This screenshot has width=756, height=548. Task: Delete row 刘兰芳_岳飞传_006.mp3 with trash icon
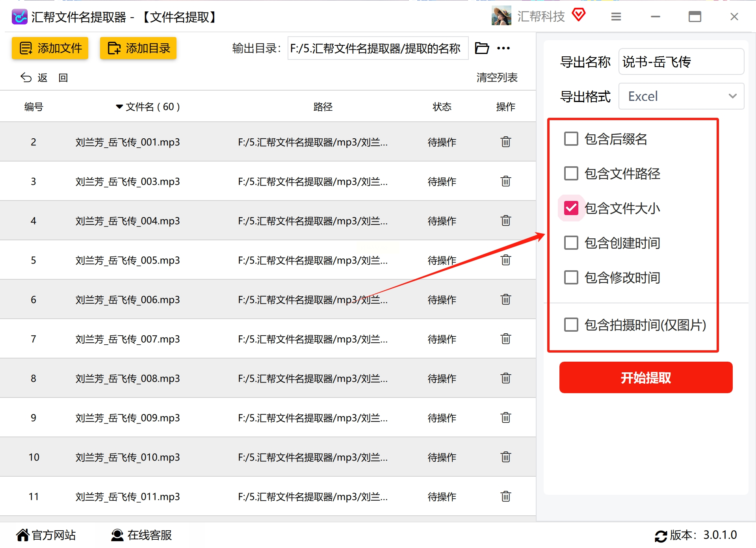tap(506, 299)
